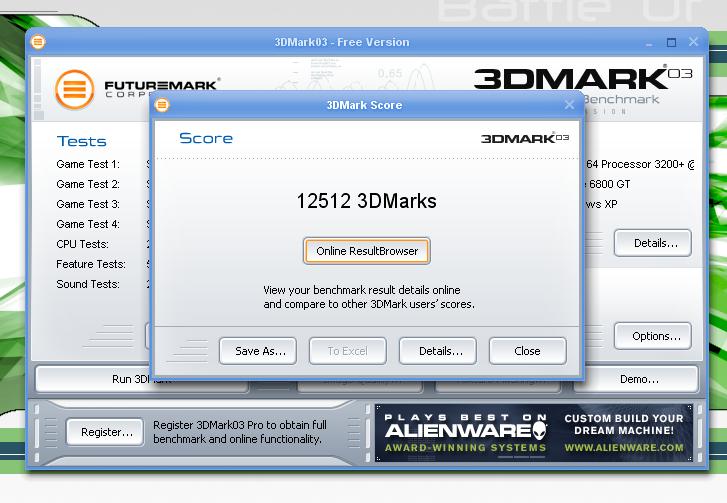727x503 pixels.
Task: Click the large 3DMARK03 logo in main window
Action: point(583,78)
